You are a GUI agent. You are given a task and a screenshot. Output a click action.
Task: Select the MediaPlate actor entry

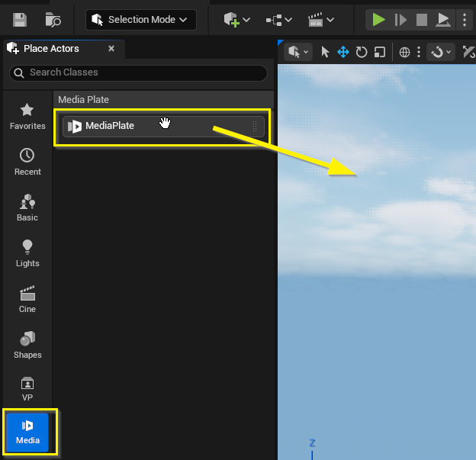[163, 127]
